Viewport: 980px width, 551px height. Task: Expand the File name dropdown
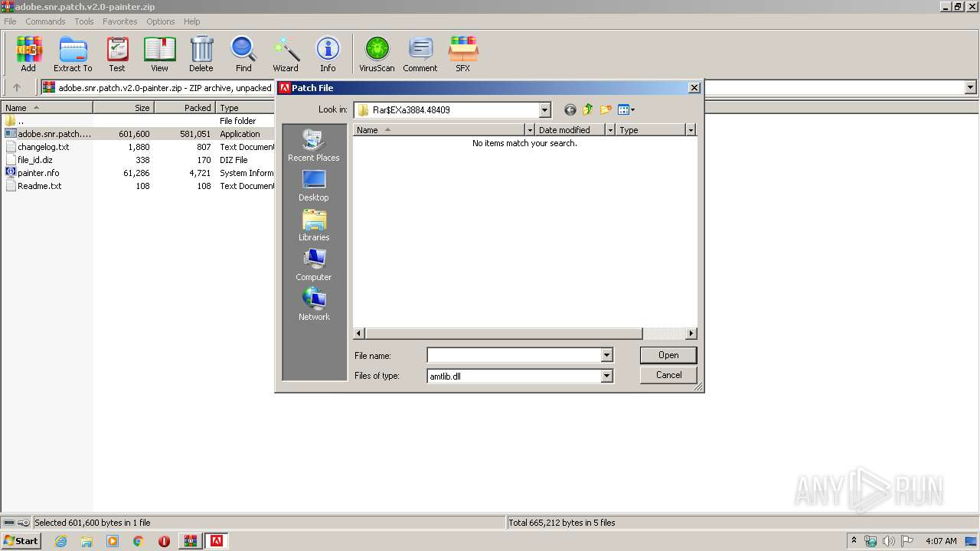tap(606, 355)
